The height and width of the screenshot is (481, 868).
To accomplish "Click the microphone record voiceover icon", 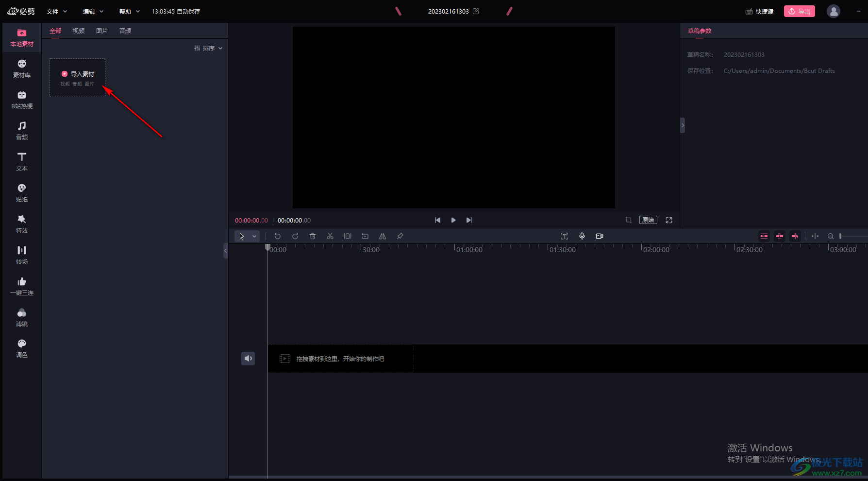I will (582, 236).
